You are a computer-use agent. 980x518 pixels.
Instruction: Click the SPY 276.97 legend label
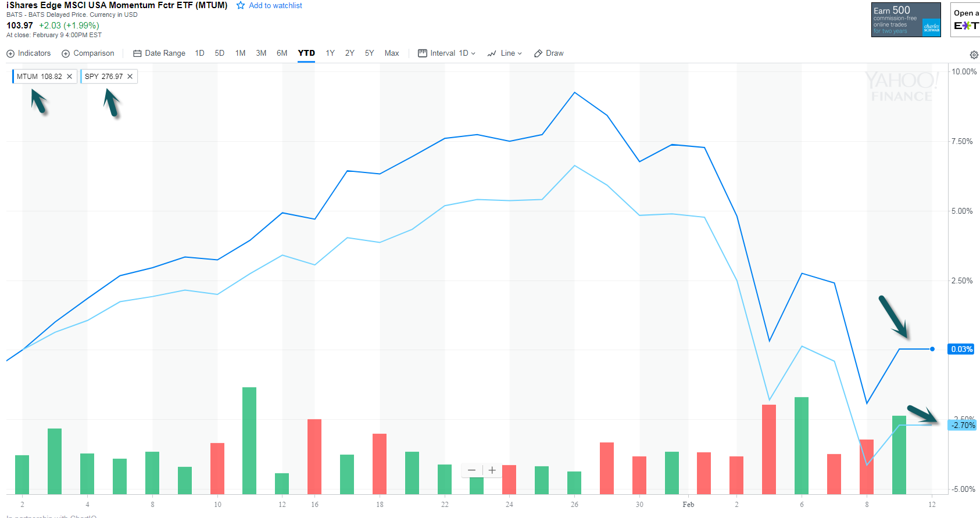pyautogui.click(x=103, y=76)
